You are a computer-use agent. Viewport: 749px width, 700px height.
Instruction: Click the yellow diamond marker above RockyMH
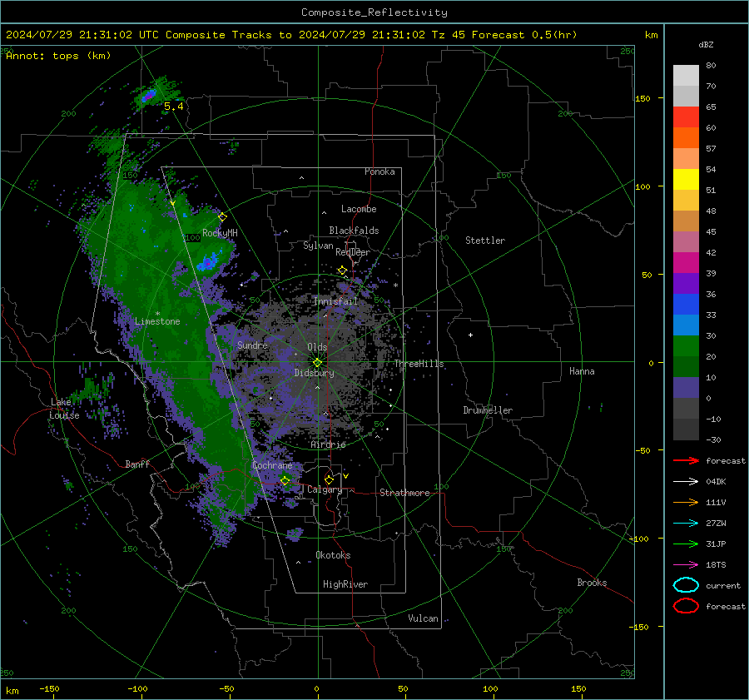222,217
